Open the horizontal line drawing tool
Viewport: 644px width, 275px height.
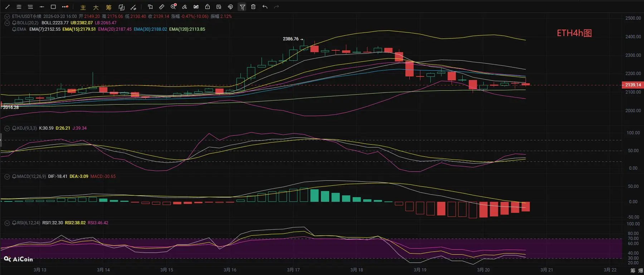(42, 7)
